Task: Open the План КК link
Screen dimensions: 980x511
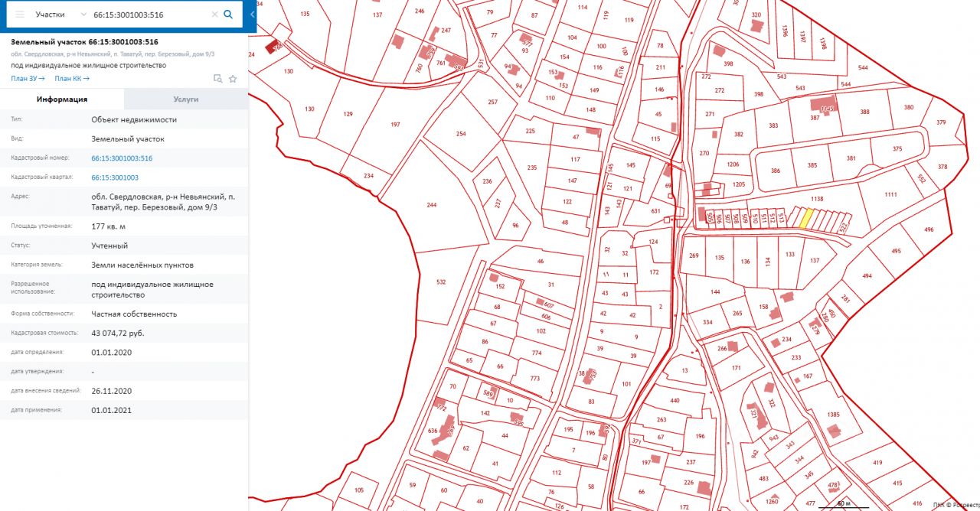Action: tap(72, 78)
